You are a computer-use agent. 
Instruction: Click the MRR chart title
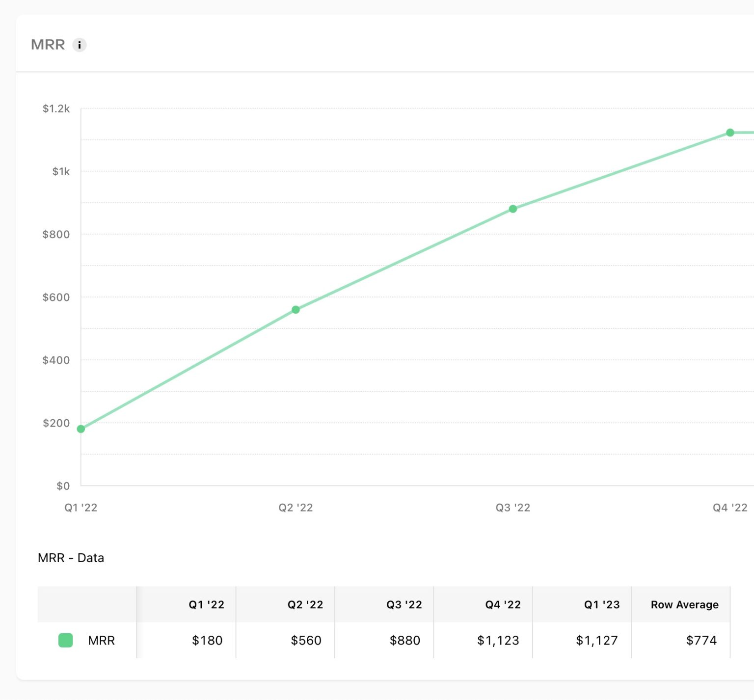(48, 45)
